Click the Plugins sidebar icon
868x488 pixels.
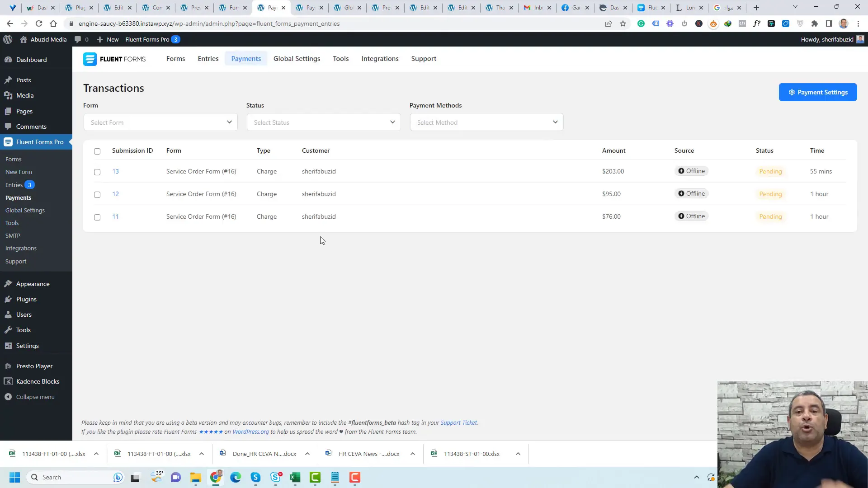[8, 299]
